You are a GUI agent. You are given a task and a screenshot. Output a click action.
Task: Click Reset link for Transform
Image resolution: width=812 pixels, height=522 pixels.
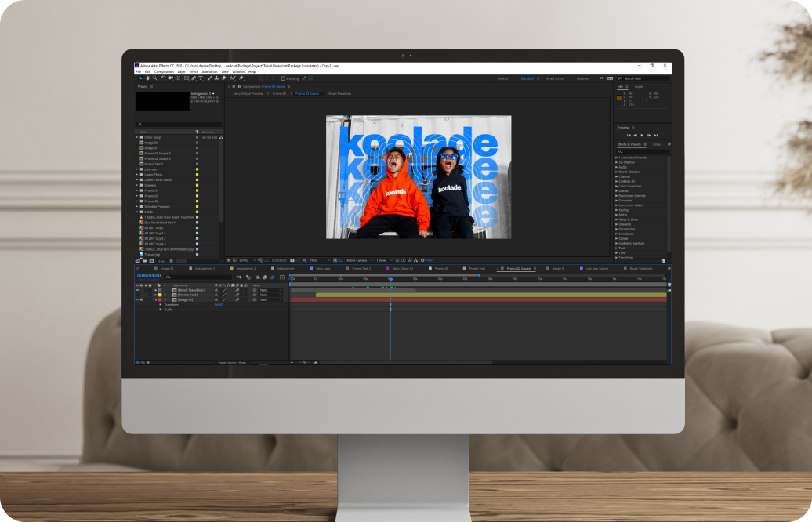(219, 304)
